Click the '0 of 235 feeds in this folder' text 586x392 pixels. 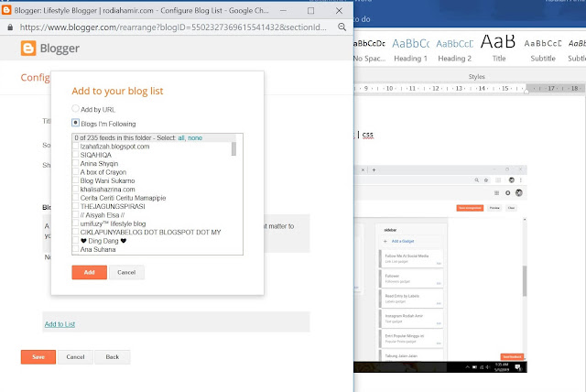(113, 138)
